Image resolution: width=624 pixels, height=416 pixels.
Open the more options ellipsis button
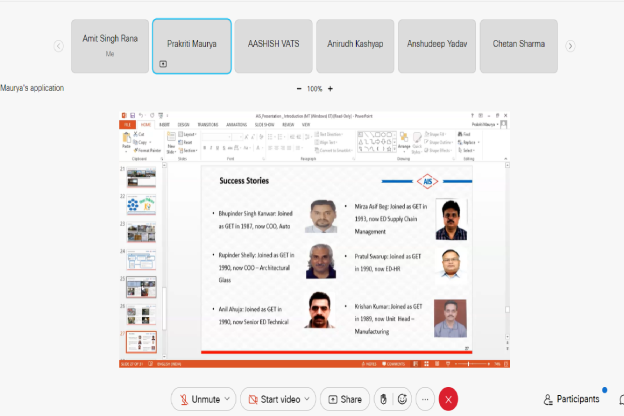tap(426, 399)
